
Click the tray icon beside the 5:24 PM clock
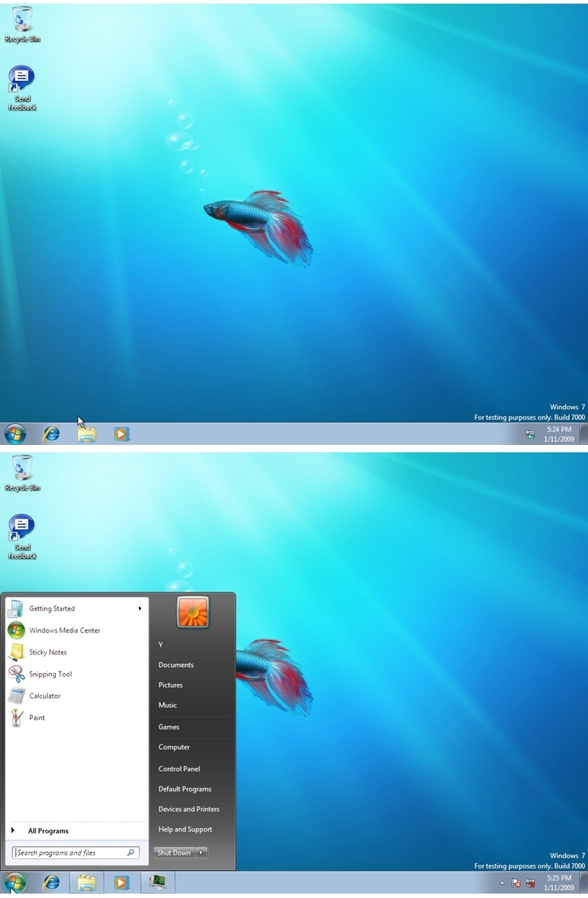tap(530, 435)
